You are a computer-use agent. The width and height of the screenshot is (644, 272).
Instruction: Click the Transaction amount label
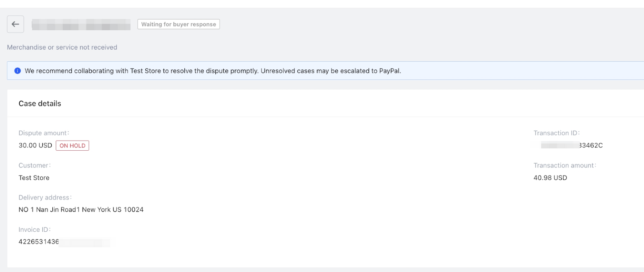click(x=564, y=165)
